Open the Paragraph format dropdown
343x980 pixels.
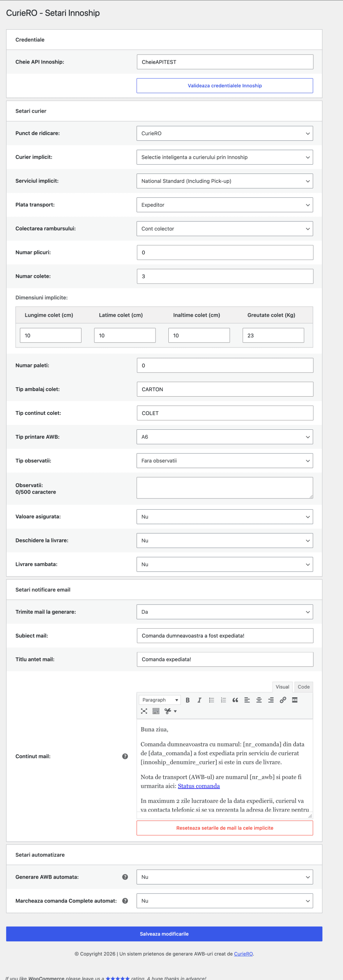coord(160,700)
